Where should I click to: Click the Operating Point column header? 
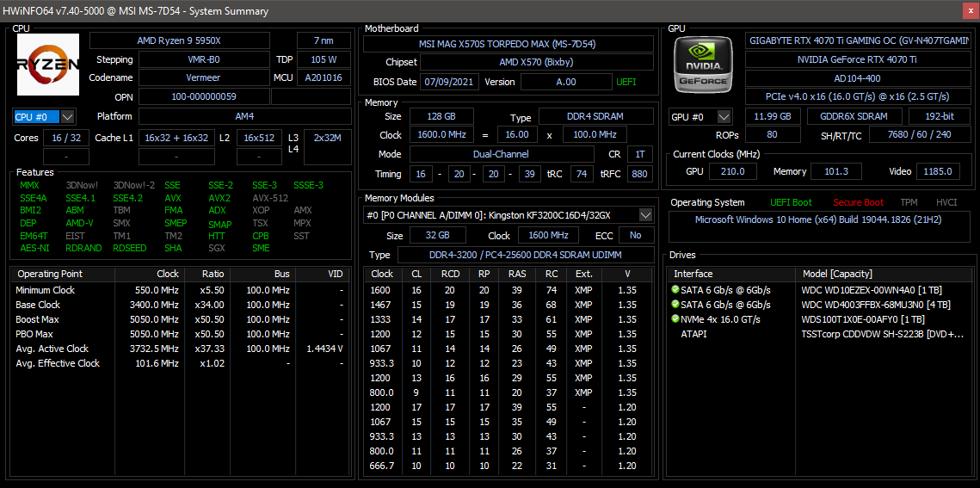63,274
